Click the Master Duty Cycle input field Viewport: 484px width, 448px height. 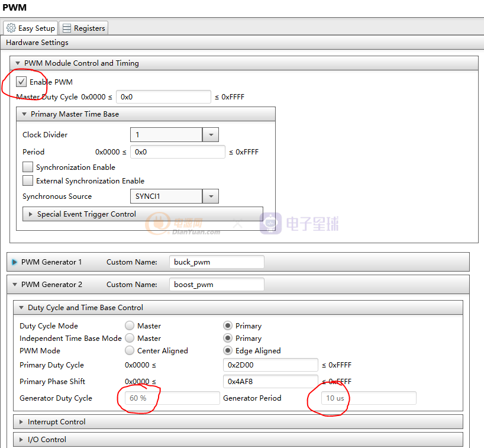coord(163,97)
